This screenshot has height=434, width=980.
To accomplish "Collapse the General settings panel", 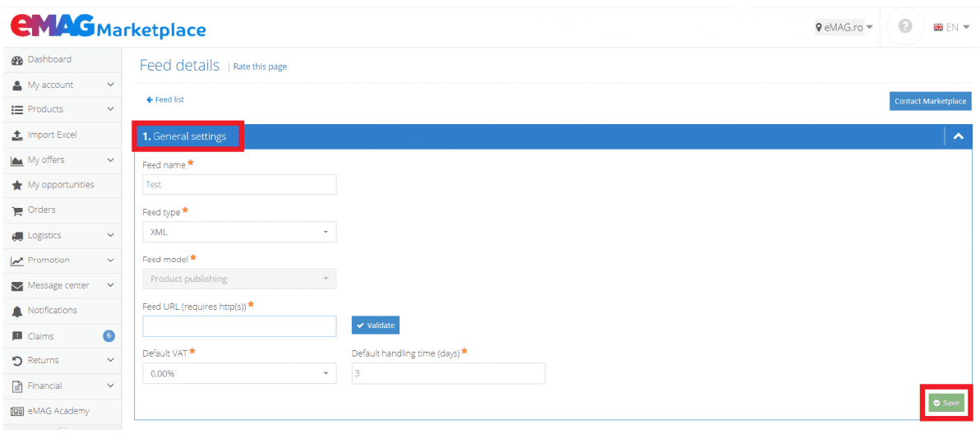I will (x=959, y=136).
